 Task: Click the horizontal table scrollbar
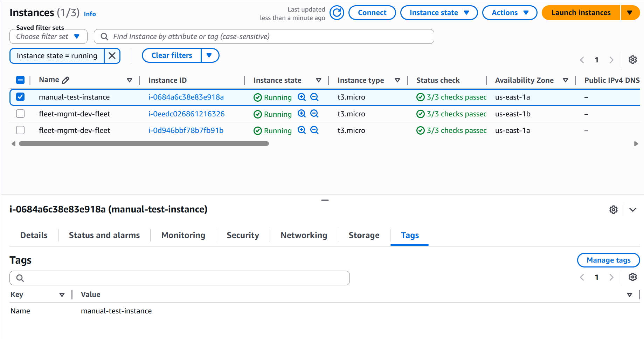144,144
